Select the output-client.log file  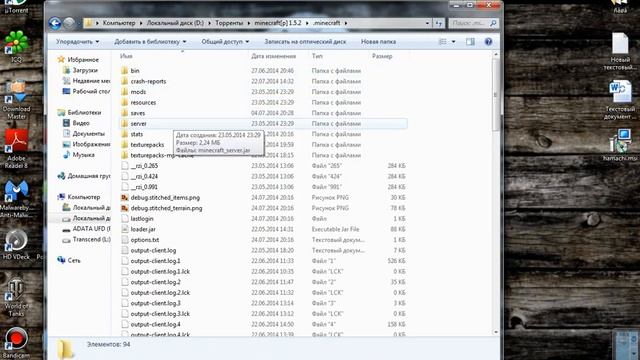tap(153, 251)
